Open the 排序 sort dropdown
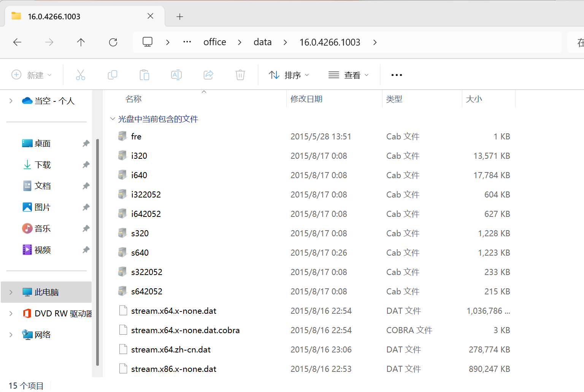Screen dimensions: 584x392 (x=289, y=75)
